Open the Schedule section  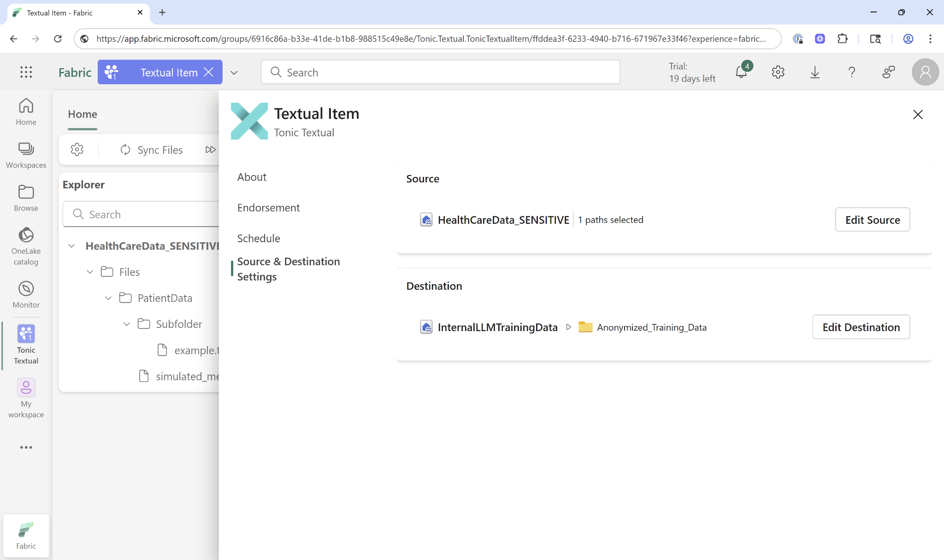pos(259,238)
